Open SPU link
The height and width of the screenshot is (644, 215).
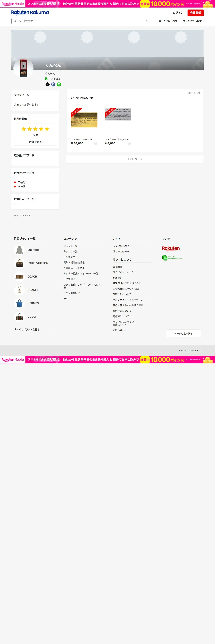click(x=66, y=298)
